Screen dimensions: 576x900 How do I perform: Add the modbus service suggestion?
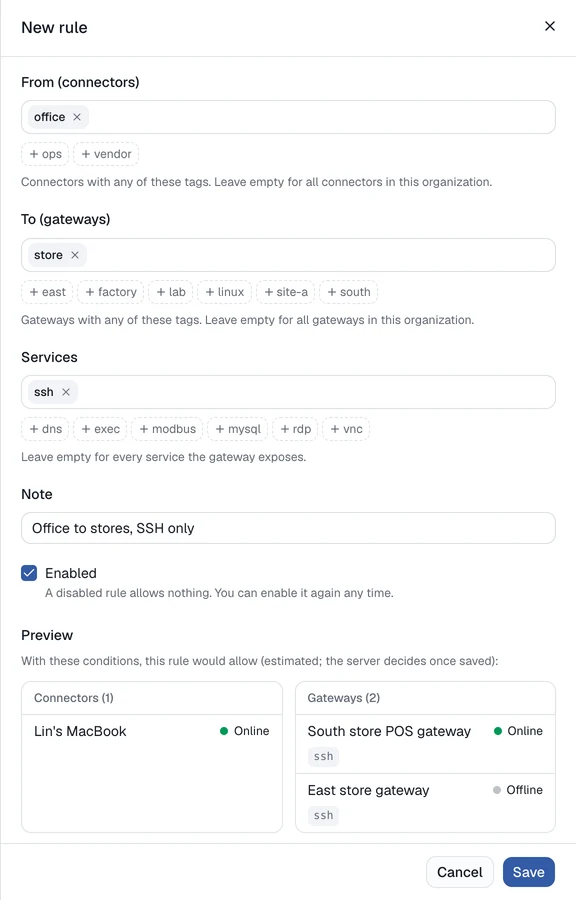tap(167, 429)
